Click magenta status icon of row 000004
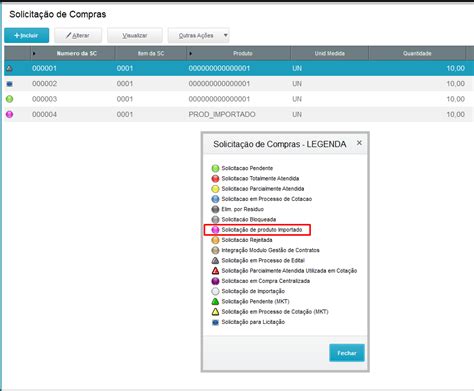 (10, 114)
